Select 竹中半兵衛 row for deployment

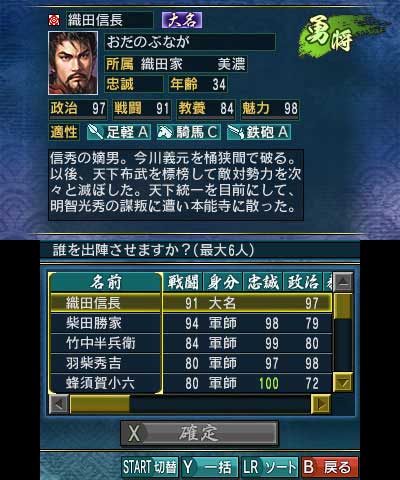tap(191, 343)
